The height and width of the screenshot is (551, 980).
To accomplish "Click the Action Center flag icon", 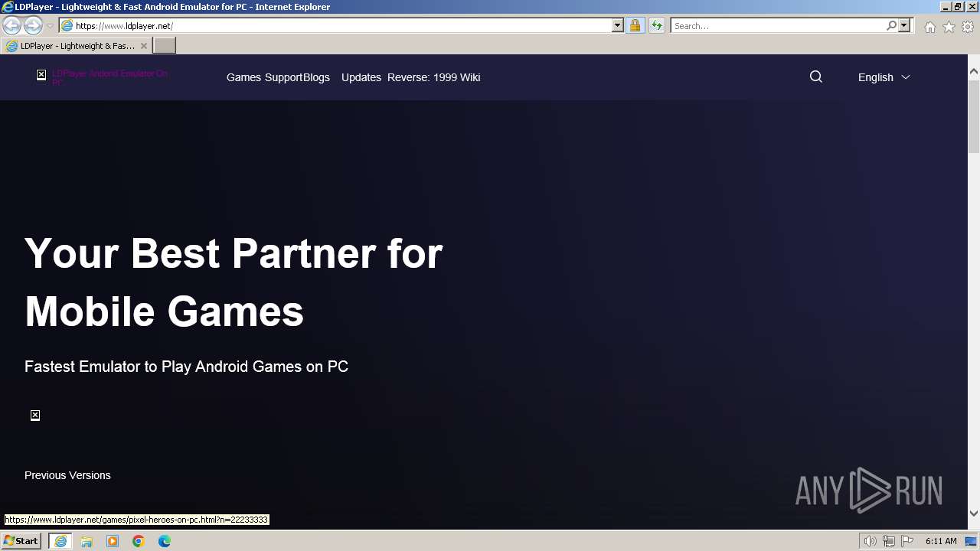I will tap(907, 541).
